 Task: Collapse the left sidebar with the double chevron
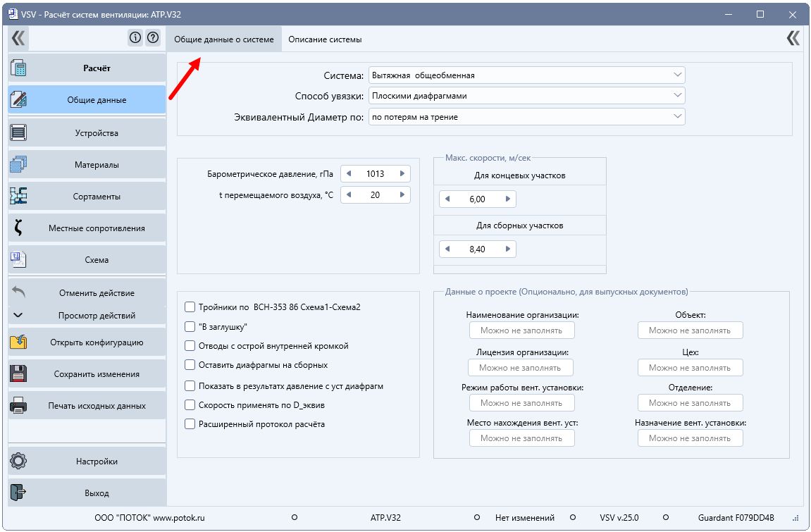18,38
